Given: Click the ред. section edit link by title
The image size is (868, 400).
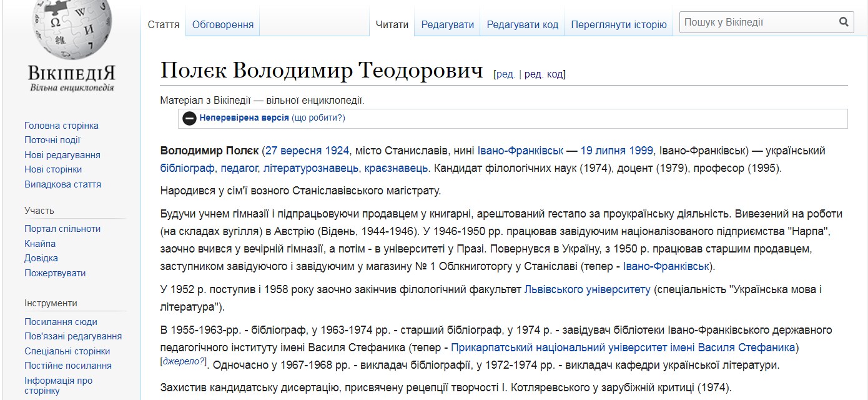Looking at the screenshot, I should pos(505,74).
